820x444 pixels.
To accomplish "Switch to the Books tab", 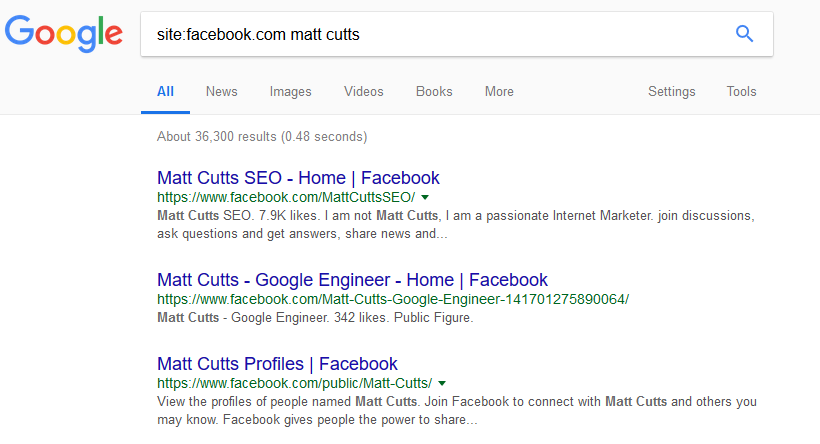I will [434, 92].
